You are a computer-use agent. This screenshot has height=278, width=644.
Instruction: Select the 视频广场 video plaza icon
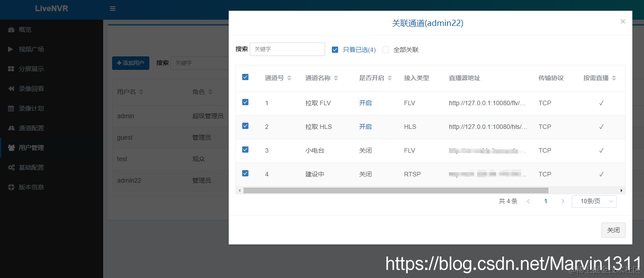coord(10,49)
